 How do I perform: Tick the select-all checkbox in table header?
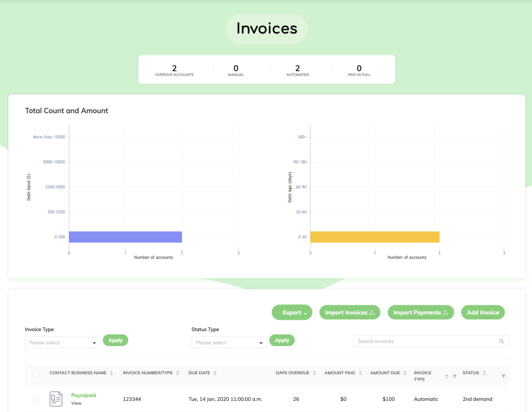tap(35, 373)
